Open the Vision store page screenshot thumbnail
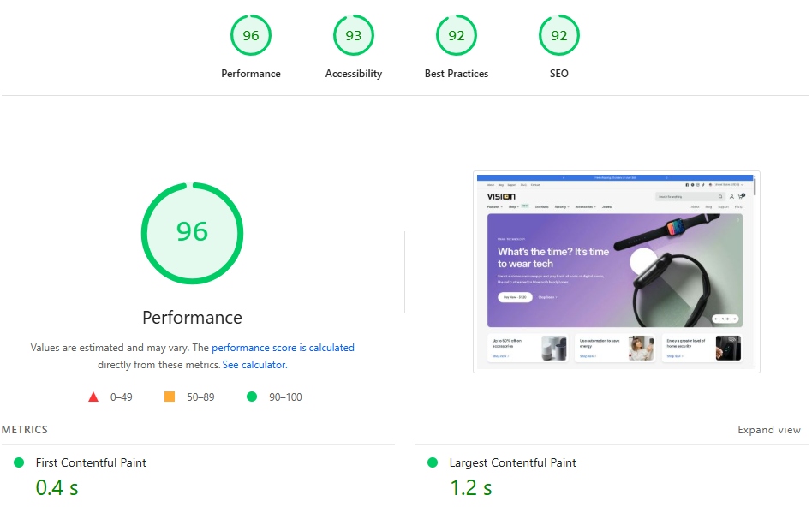Image resolution: width=812 pixels, height=507 pixels. [616, 271]
